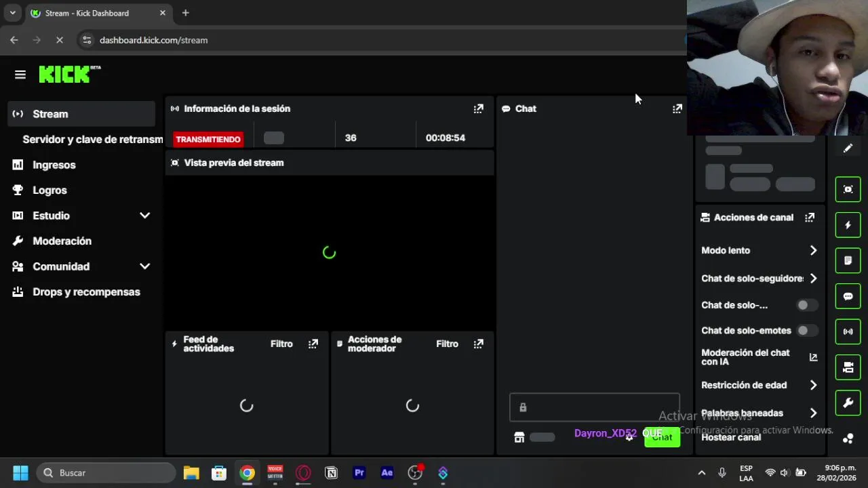Click the browser address bar URL
This screenshot has width=868, height=488.
pyautogui.click(x=153, y=40)
